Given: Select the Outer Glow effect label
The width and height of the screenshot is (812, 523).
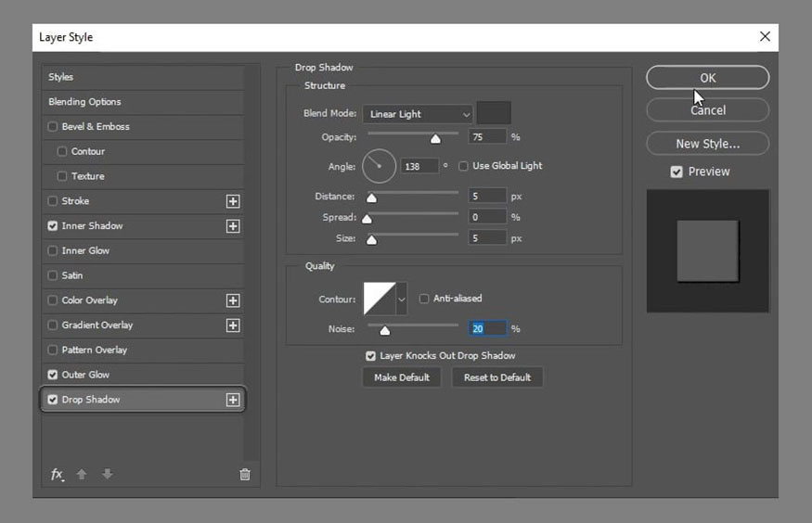Looking at the screenshot, I should click(x=85, y=375).
